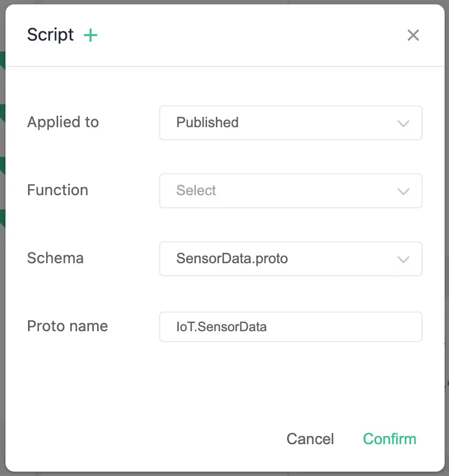Screen dimensions: 449x476
Task: Open the Applied to dropdown showing Published
Action: tap(291, 123)
